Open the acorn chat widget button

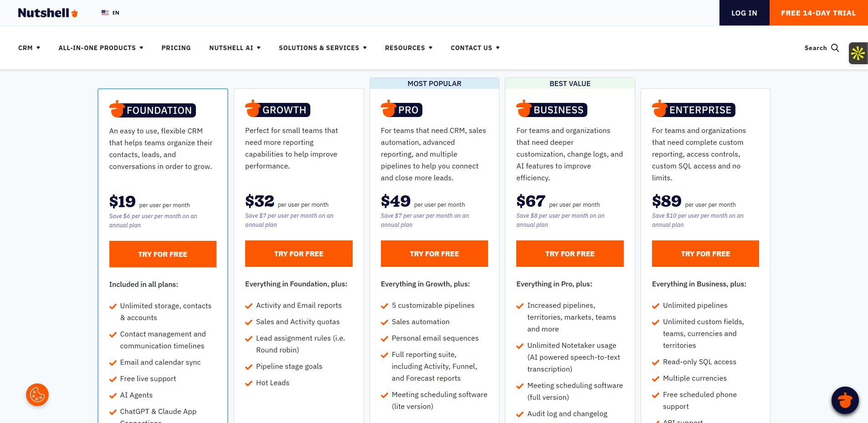tap(845, 400)
